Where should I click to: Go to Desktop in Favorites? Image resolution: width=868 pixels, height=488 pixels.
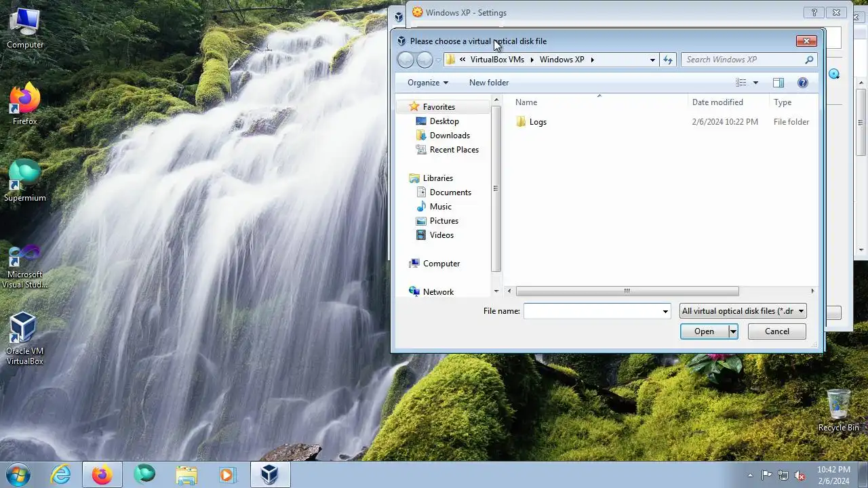444,121
